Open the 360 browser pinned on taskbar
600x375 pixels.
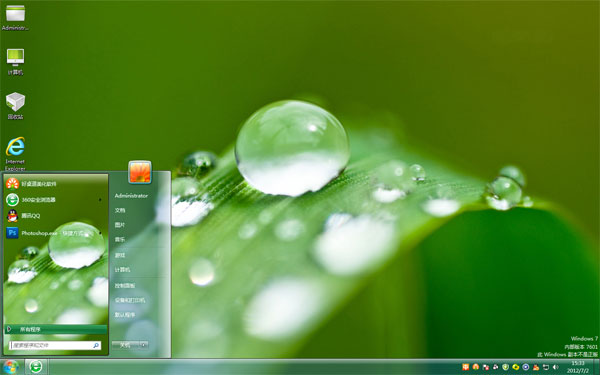tap(36, 367)
